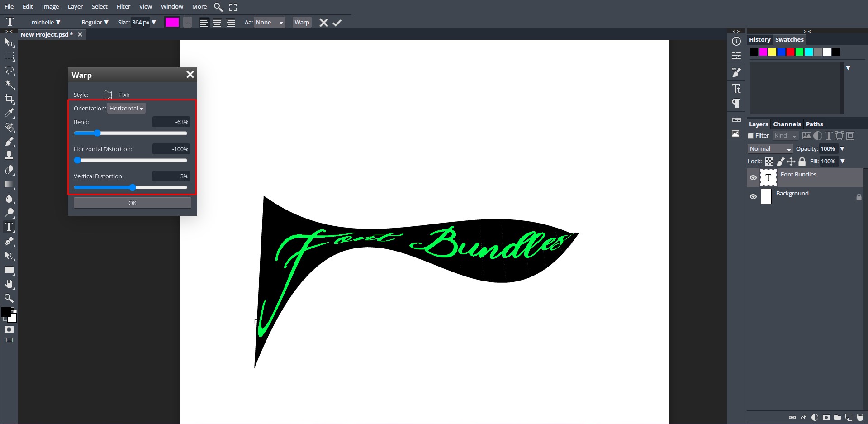Image resolution: width=868 pixels, height=424 pixels.
Task: Select the Spot Healing Brush tool
Action: (x=9, y=127)
